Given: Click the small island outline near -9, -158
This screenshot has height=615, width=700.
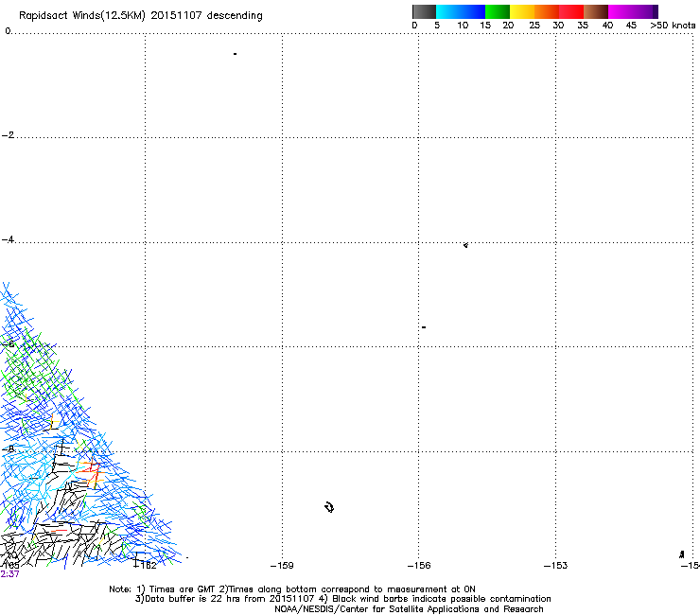Looking at the screenshot, I should click(329, 507).
